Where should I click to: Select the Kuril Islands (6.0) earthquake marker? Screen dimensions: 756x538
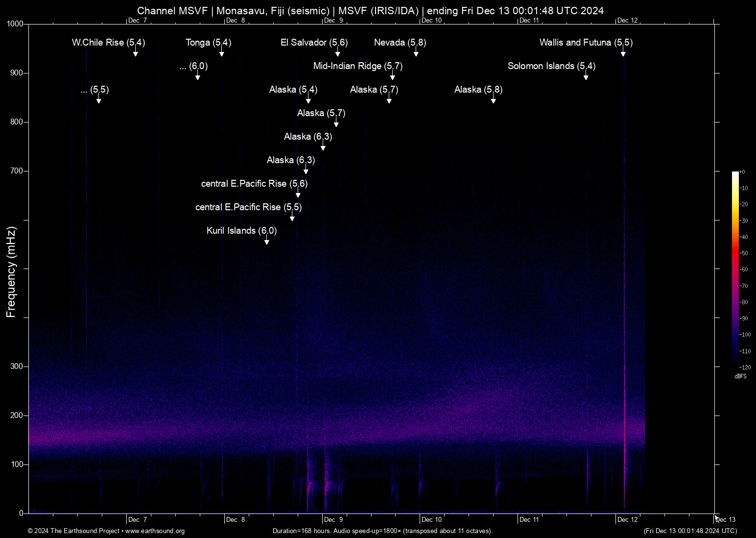[241, 231]
